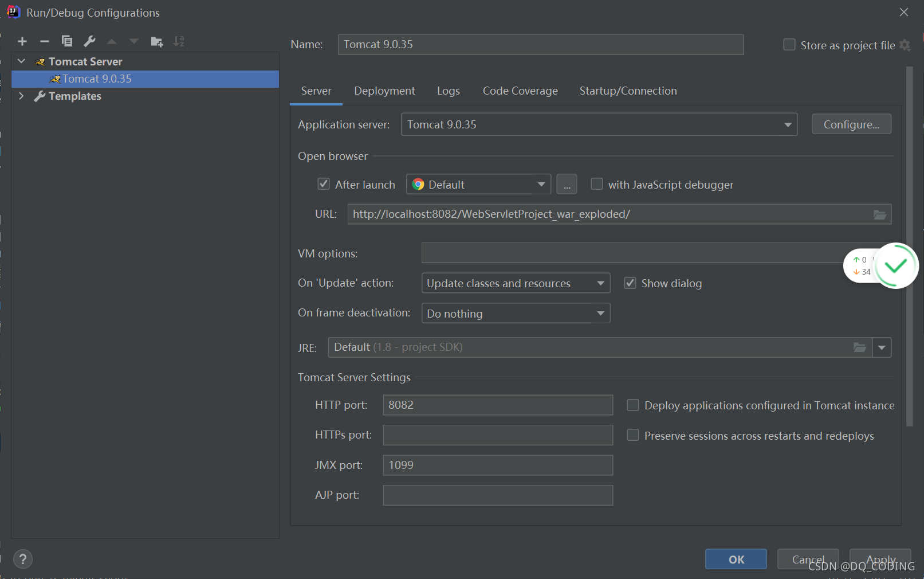Create new folder using folder icon
Viewport: 924px width, 579px height.
(156, 41)
